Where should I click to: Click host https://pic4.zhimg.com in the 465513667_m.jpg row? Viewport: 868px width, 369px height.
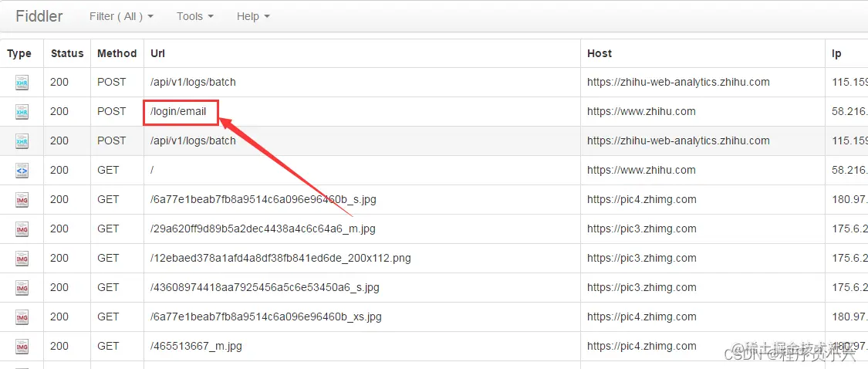pos(642,347)
